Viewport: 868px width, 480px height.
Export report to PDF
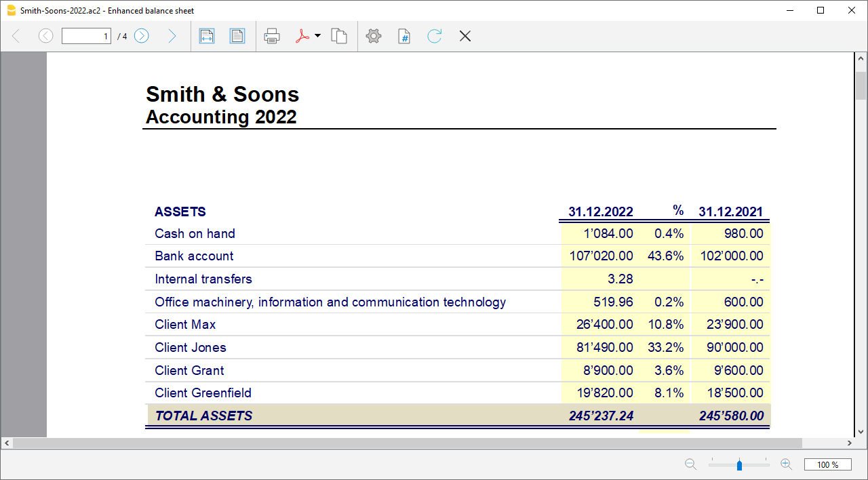[x=302, y=36]
